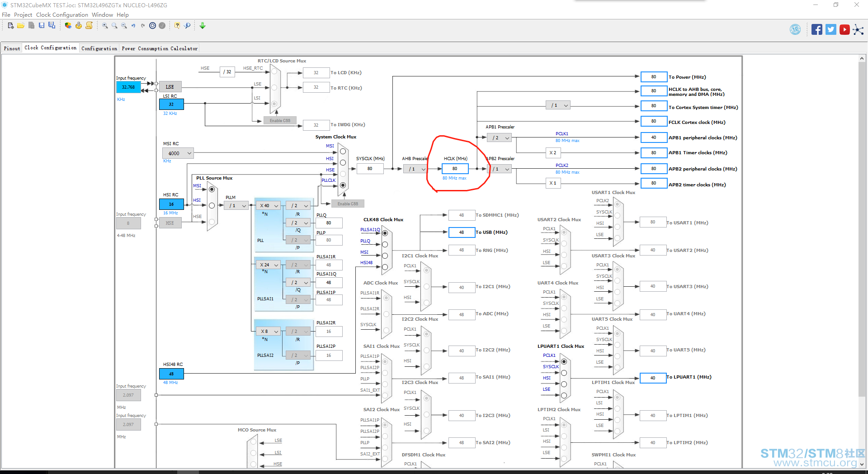Open the File menu
This screenshot has width=868, height=474.
[6, 15]
